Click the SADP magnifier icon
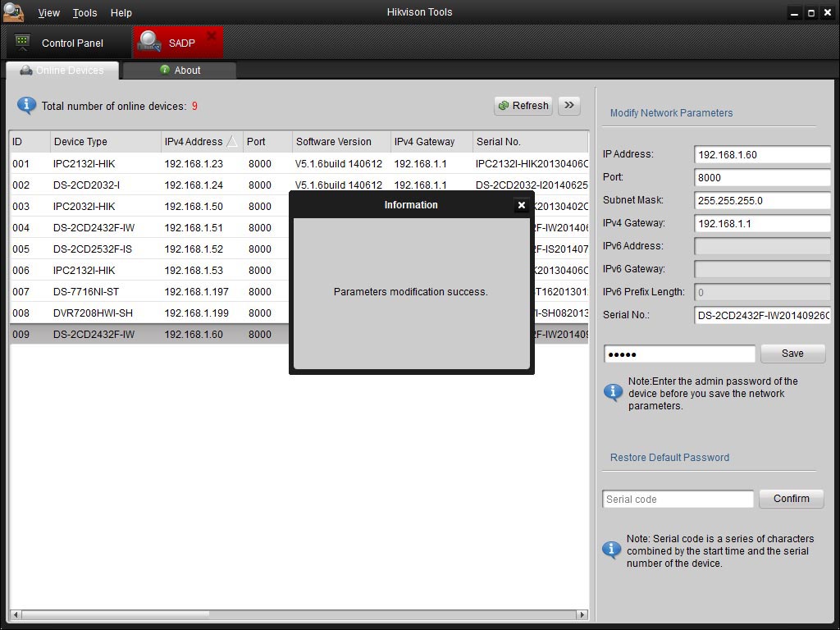Screen dimensions: 840x630 [149, 41]
